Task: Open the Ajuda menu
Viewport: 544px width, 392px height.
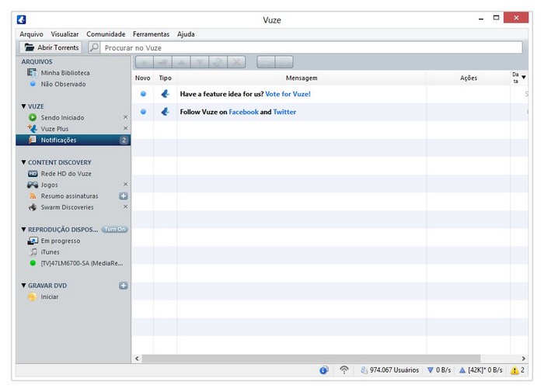Action: [x=186, y=34]
